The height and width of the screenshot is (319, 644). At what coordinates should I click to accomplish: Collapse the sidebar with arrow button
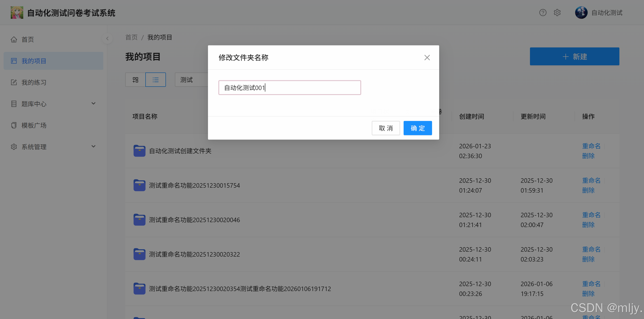(x=107, y=38)
